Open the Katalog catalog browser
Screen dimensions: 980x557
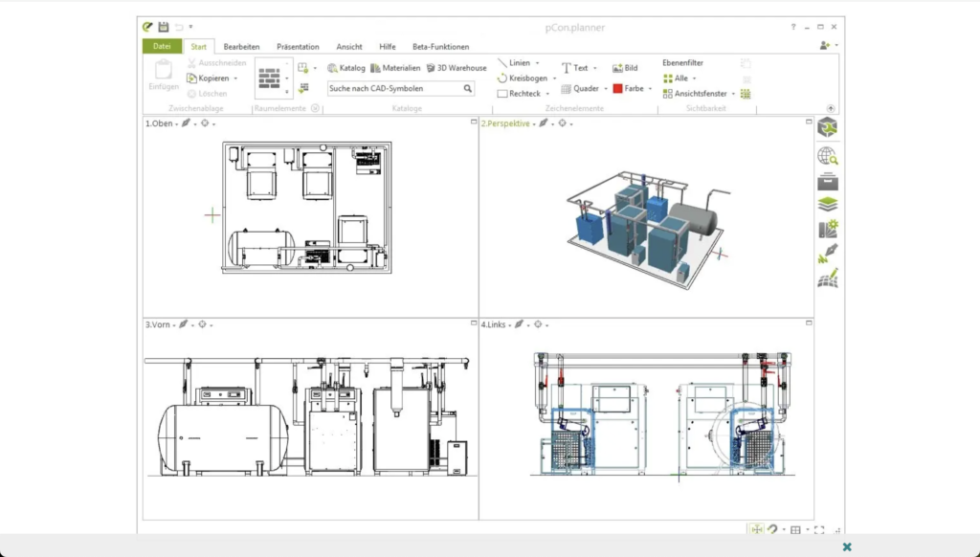(345, 68)
